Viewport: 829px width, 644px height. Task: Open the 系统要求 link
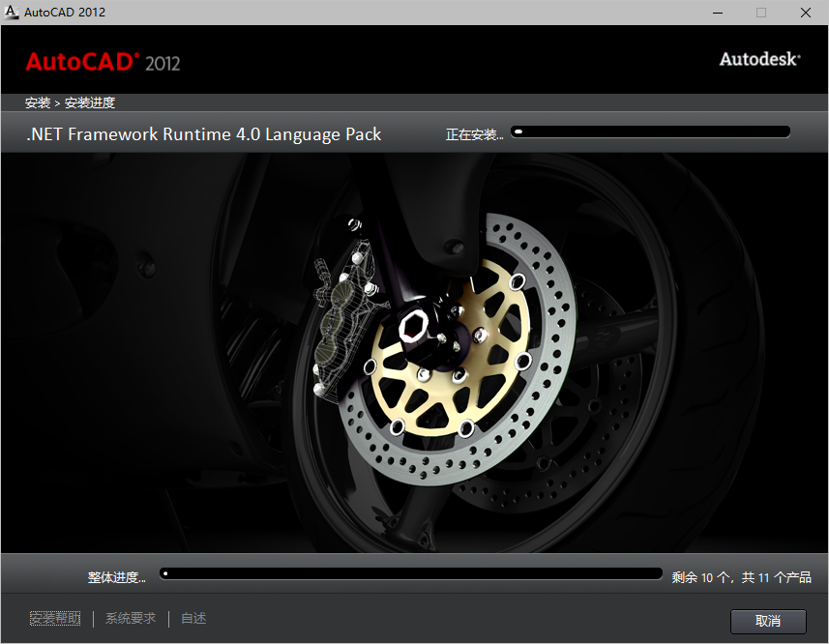tap(130, 618)
